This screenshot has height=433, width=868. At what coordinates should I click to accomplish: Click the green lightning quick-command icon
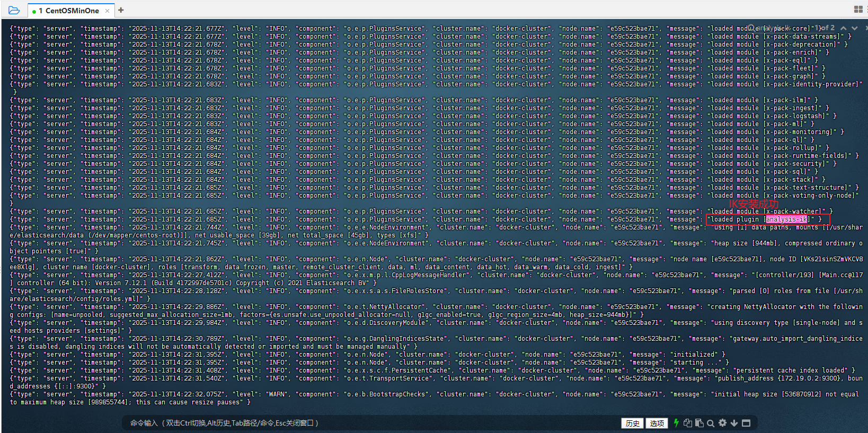click(676, 423)
